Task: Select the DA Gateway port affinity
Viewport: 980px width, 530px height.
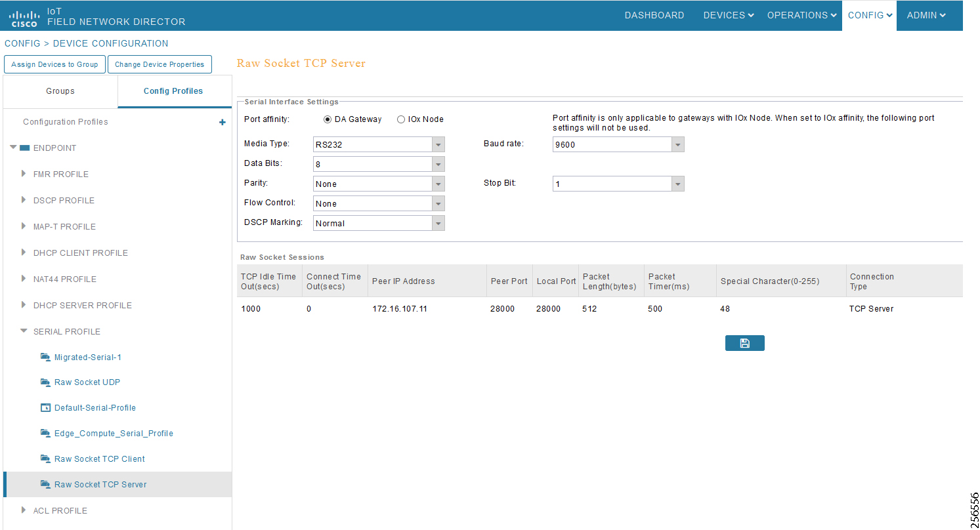Action: coord(328,119)
